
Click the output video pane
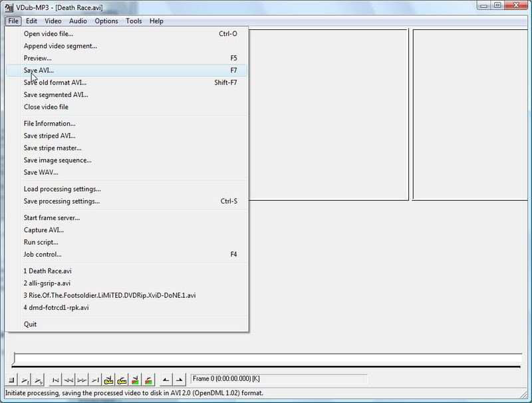(x=470, y=114)
